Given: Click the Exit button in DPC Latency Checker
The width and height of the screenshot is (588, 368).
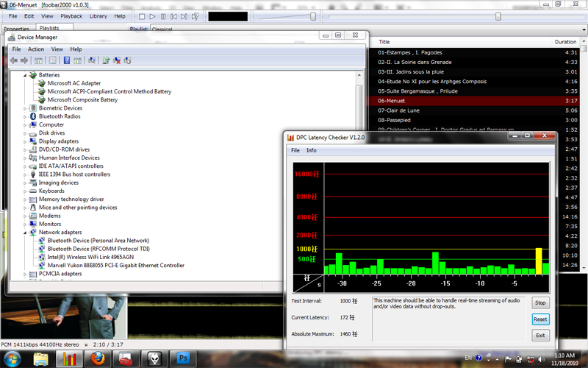Looking at the screenshot, I should [540, 336].
